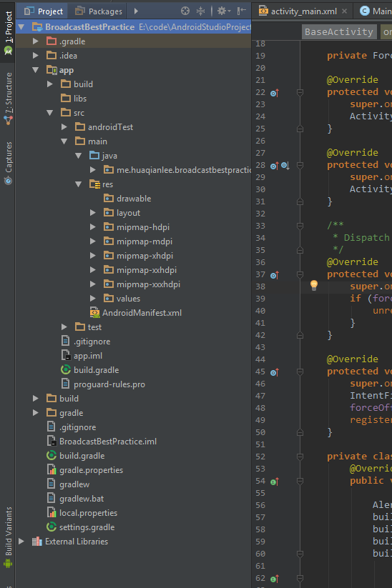The image size is (392, 588).
Task: Click the overridden-method gutter icon on line 28
Action: pyautogui.click(x=285, y=165)
